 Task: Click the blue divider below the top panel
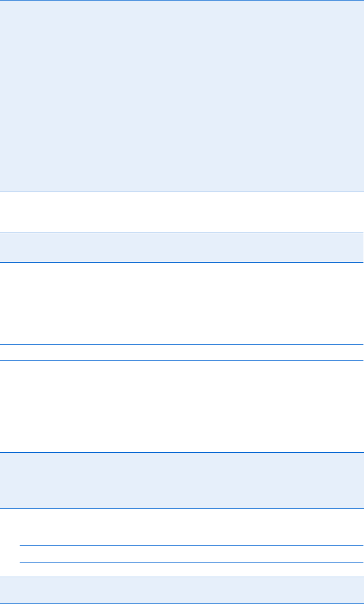pos(182,192)
